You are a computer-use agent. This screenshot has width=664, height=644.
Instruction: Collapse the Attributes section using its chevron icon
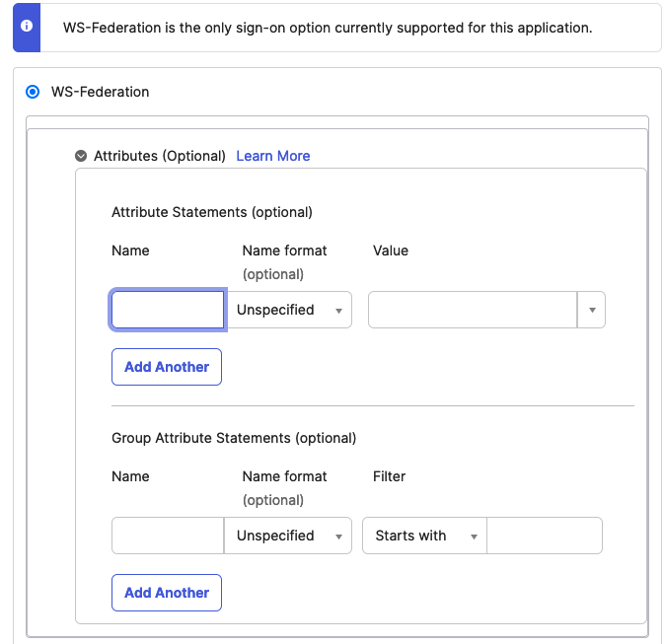[x=81, y=156]
